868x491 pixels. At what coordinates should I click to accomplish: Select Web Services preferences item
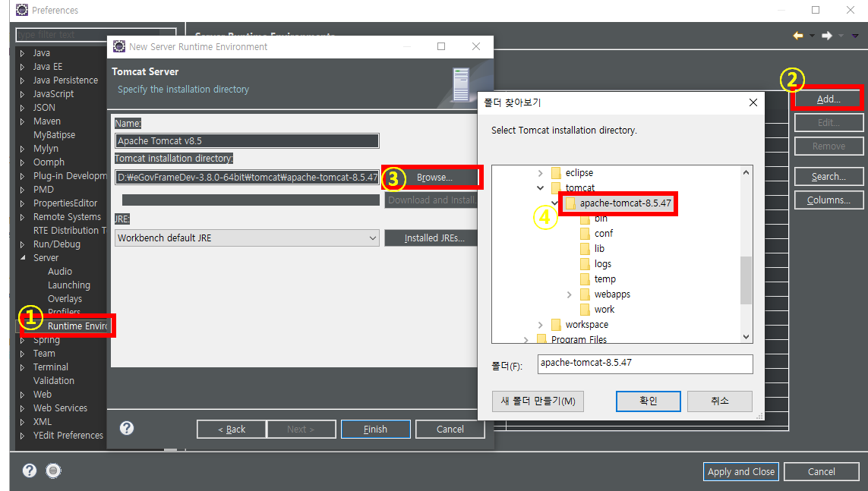[x=60, y=408]
